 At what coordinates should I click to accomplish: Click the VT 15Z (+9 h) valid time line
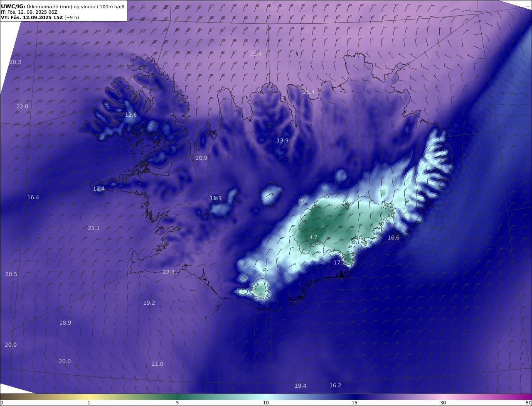point(40,17)
